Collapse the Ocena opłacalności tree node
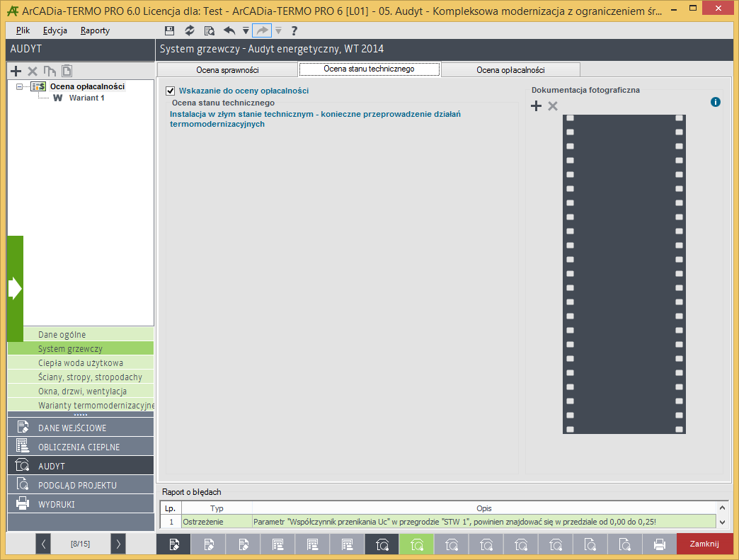Image resolution: width=739 pixels, height=560 pixels. 19,86
